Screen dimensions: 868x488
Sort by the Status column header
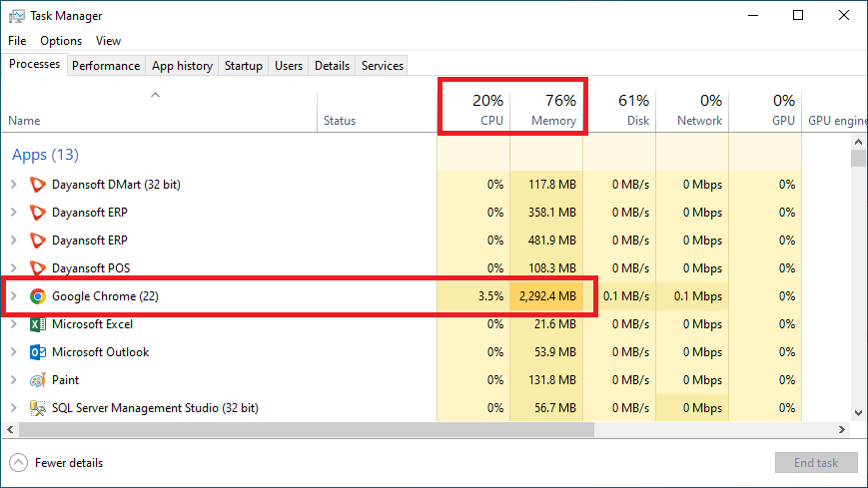coord(340,121)
